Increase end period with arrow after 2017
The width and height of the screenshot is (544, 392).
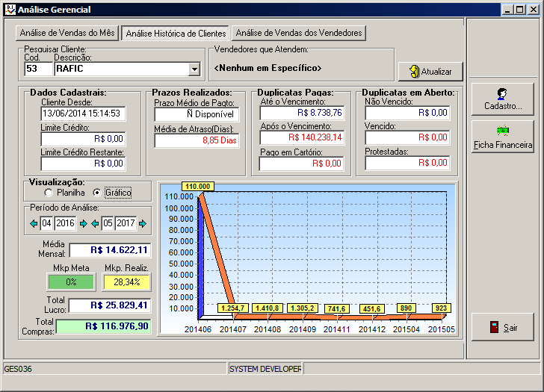[143, 223]
